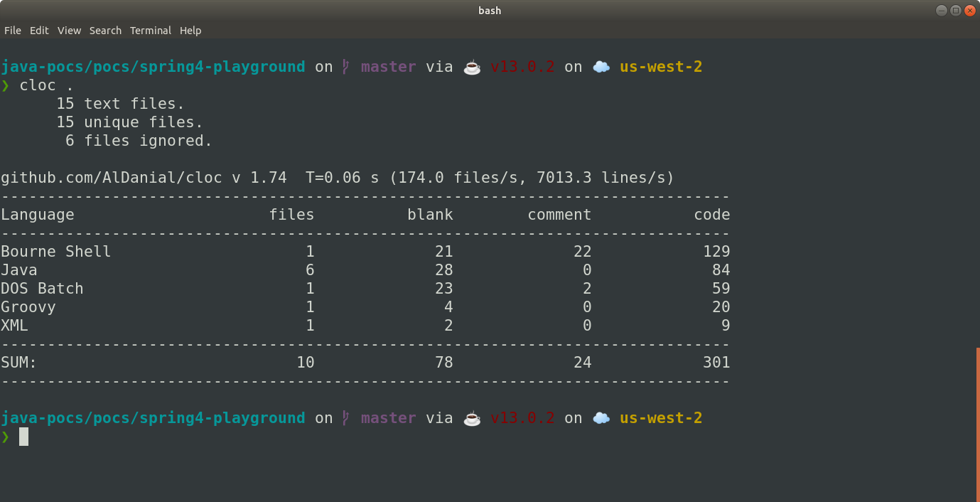This screenshot has width=980, height=502.
Task: Click 'us-west-2' region in last prompt
Action: pyautogui.click(x=661, y=418)
